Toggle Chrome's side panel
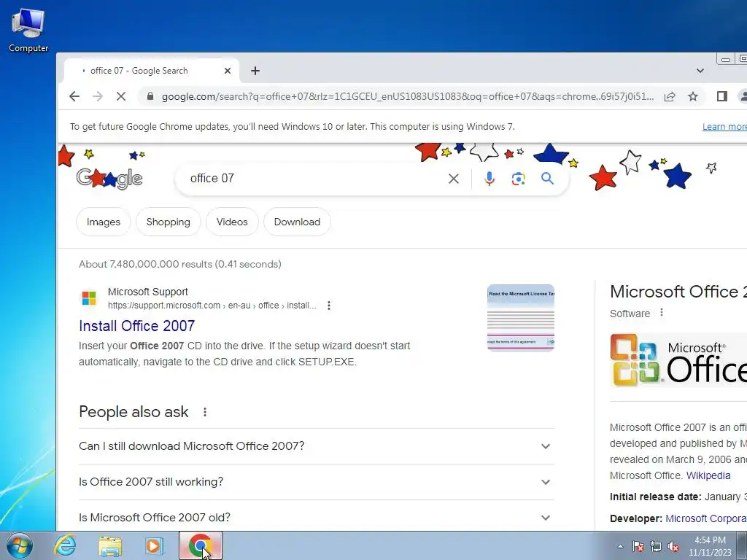The image size is (747, 560). point(721,97)
